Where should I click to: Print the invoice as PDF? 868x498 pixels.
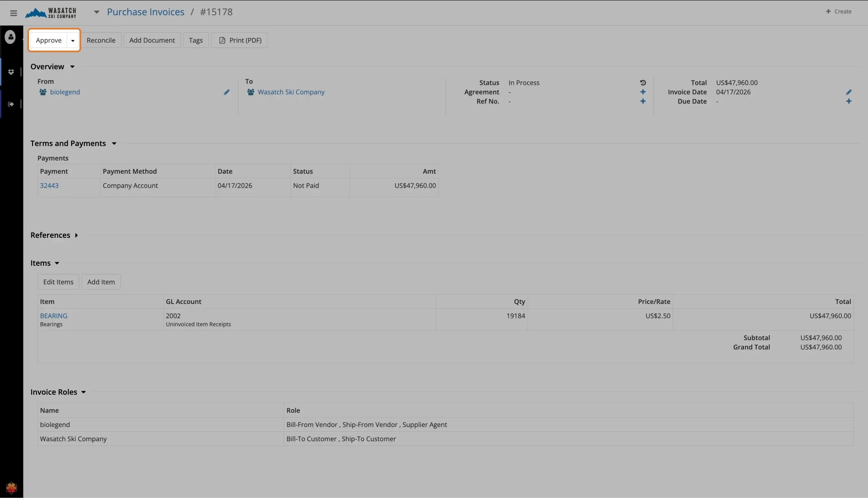point(239,40)
